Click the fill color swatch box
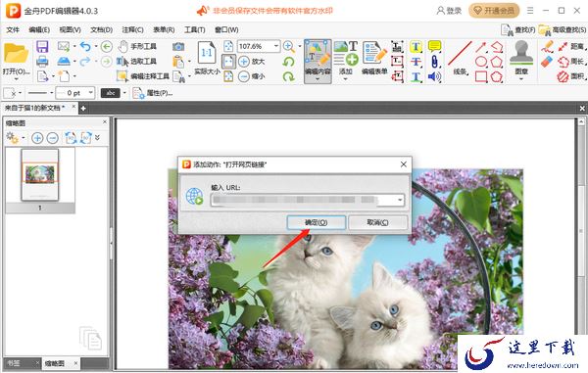588x373 pixels. point(10,92)
